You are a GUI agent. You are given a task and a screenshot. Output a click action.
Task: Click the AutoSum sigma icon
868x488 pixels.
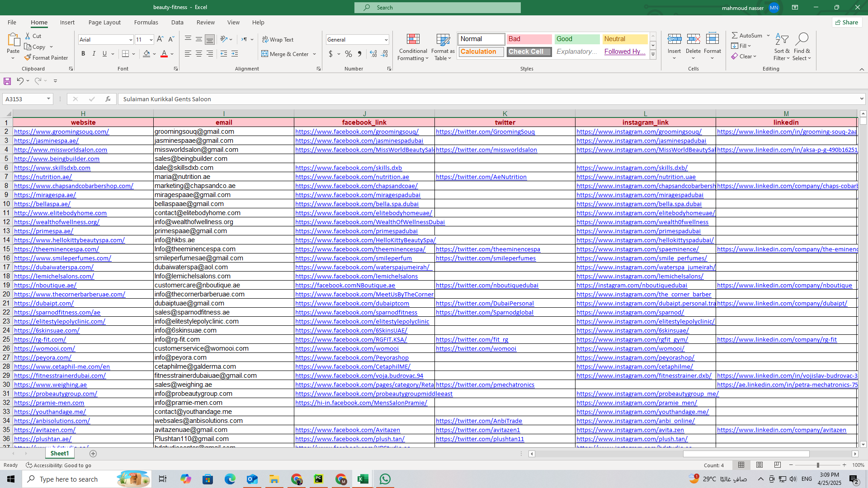click(735, 35)
